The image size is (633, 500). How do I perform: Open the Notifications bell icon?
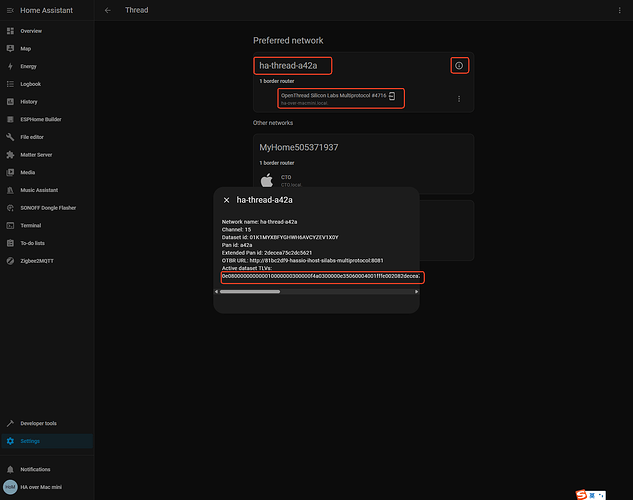click(x=10, y=469)
